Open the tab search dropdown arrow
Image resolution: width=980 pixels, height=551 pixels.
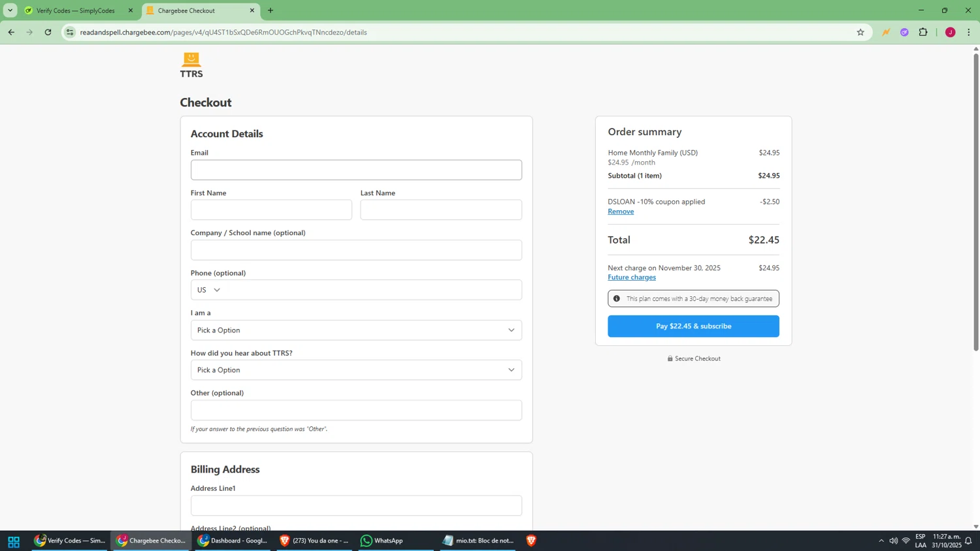pos(10,10)
